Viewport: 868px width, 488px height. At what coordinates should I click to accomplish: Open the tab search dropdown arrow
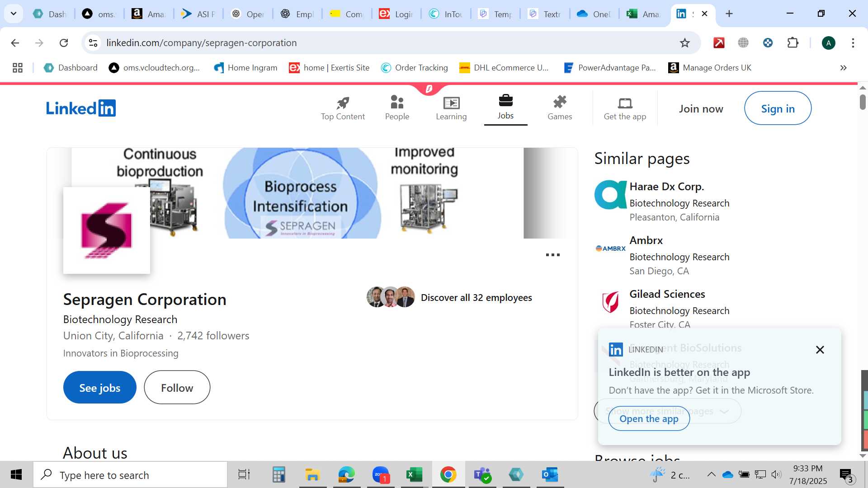[14, 14]
